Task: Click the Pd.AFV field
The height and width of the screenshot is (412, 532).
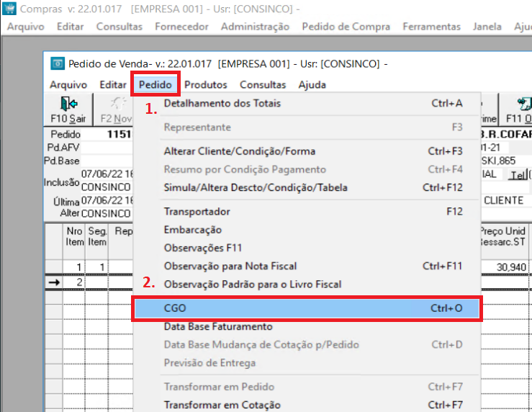Action: [107, 148]
